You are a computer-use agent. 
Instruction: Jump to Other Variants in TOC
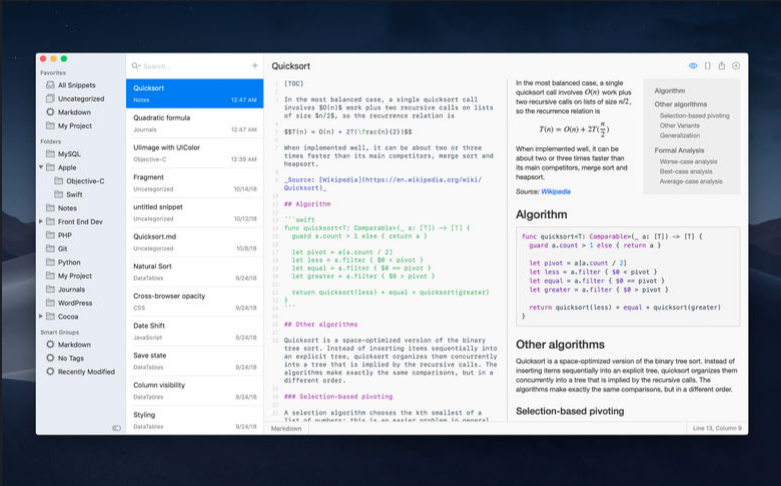click(679, 125)
